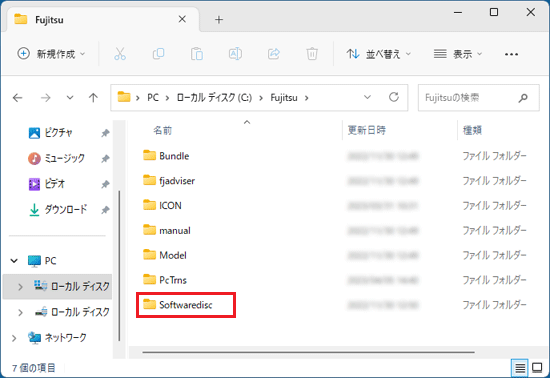Select the second ローカル ディスク drive
The width and height of the screenshot is (550, 378).
[x=72, y=312]
